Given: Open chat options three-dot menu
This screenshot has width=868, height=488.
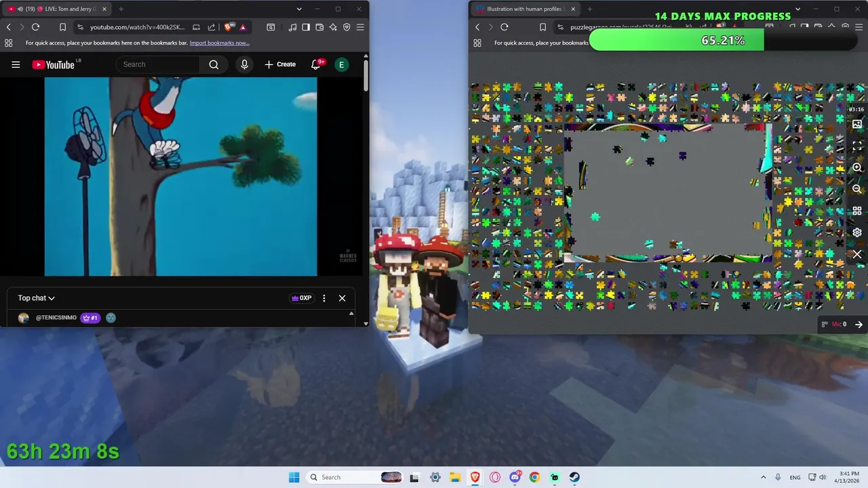Looking at the screenshot, I should point(324,298).
